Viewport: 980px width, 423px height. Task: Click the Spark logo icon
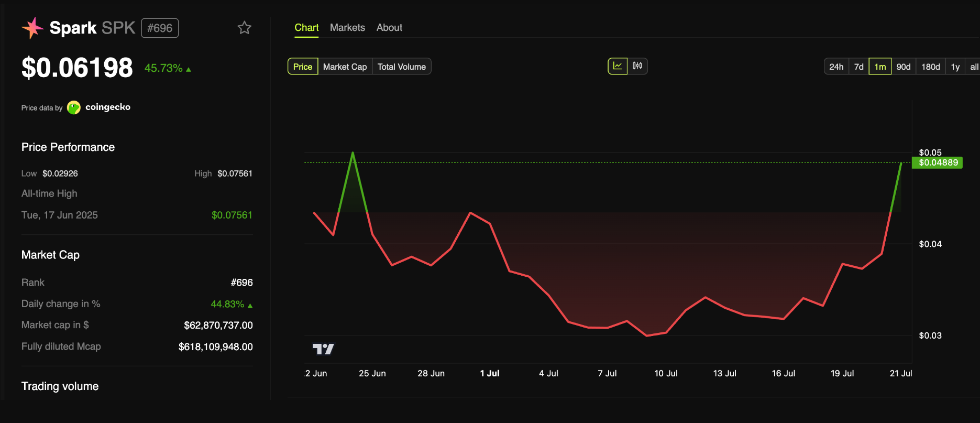point(32,28)
